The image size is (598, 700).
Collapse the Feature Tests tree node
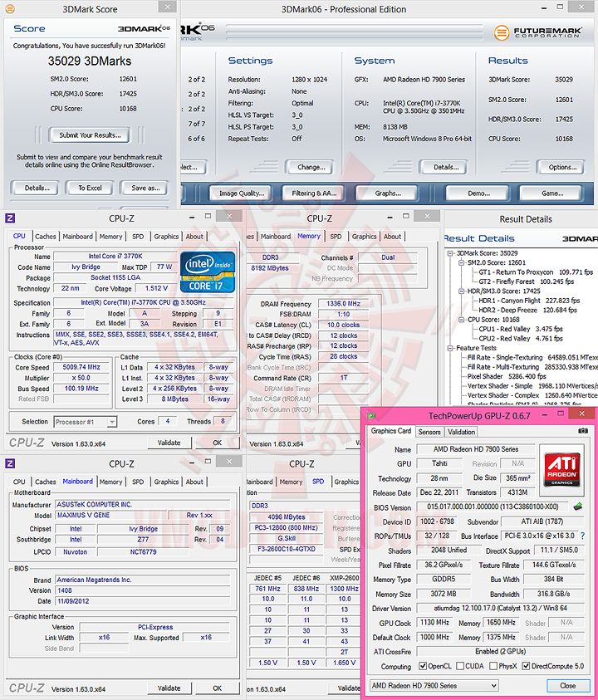click(x=451, y=348)
